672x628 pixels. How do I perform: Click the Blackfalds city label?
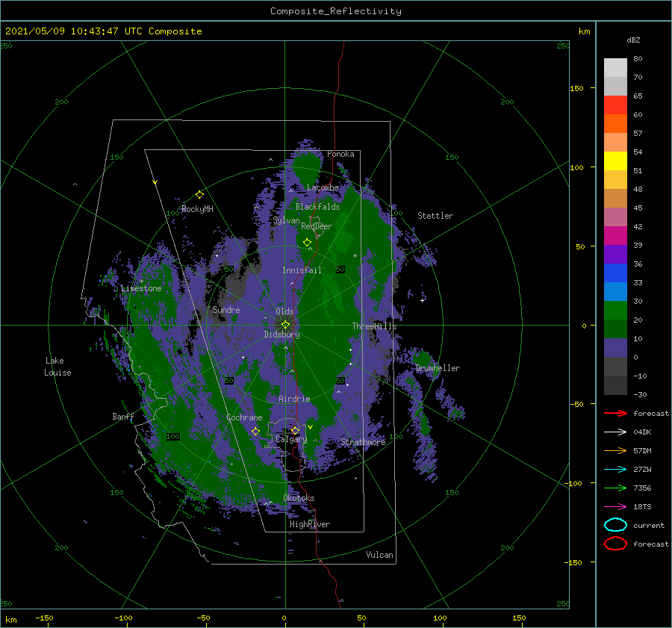click(317, 207)
